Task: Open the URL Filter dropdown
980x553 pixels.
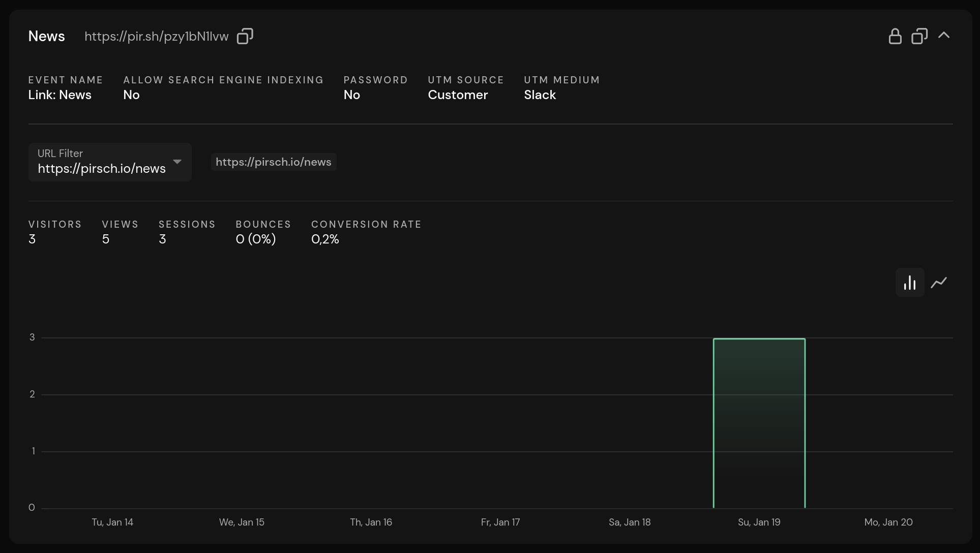Action: tap(110, 162)
